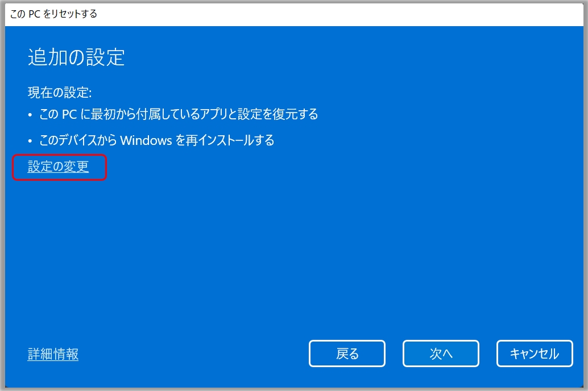Image resolution: width=588 pixels, height=391 pixels.
Task: Continue to the next step with 次へ
Action: [441, 353]
